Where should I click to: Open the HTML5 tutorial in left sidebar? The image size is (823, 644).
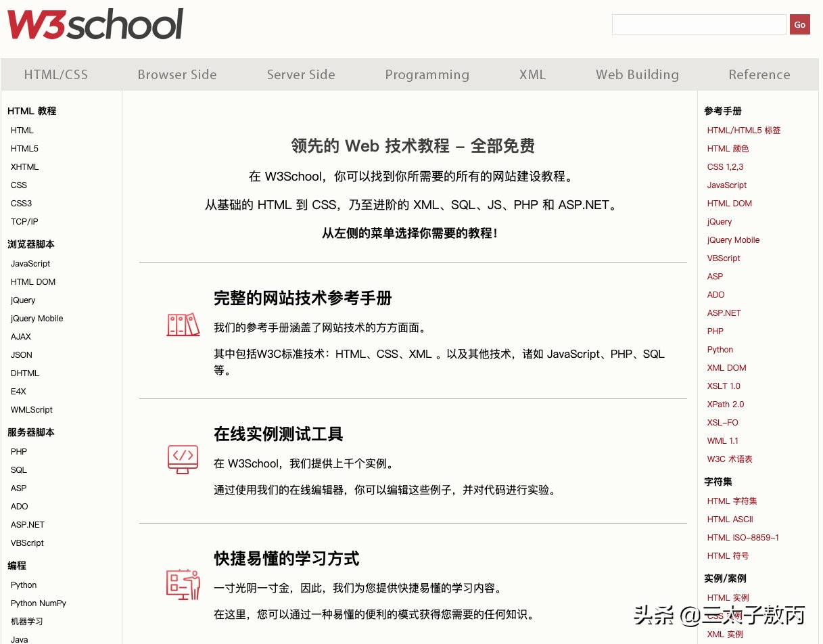tap(24, 148)
